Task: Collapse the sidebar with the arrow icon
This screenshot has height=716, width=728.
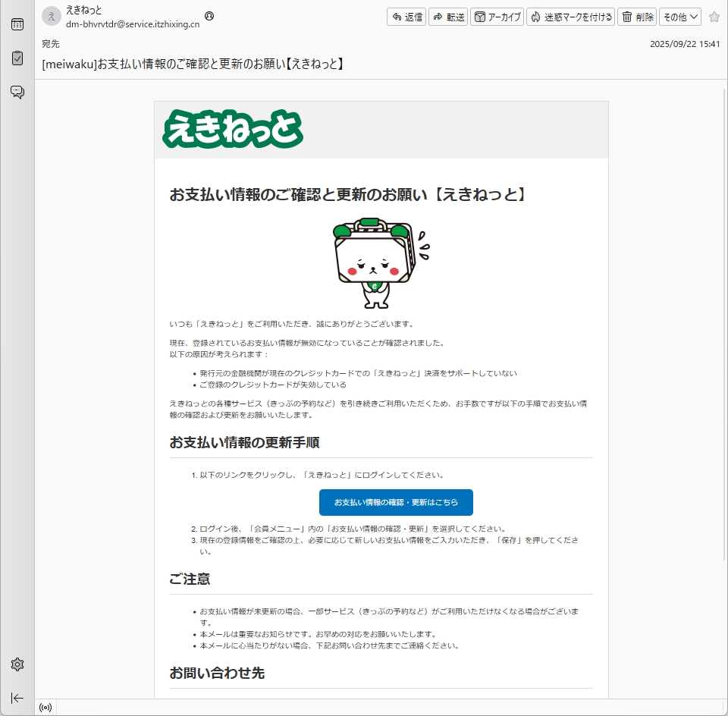Action: 17,698
